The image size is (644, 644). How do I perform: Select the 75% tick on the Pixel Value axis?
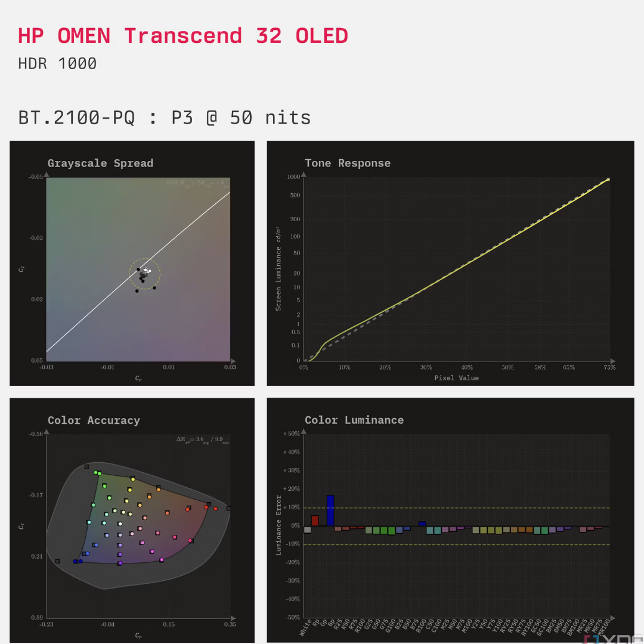pos(609,367)
